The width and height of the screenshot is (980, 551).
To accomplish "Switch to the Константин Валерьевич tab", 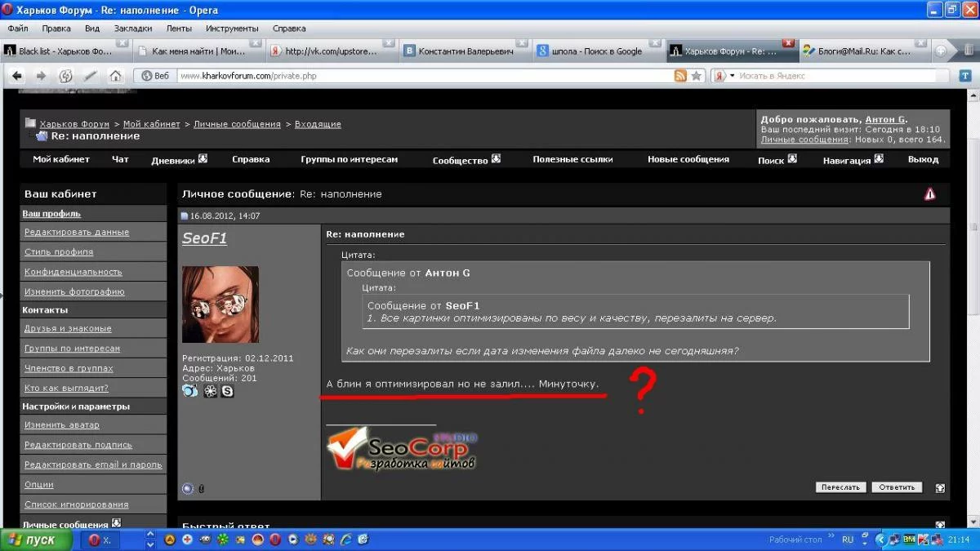I will [x=465, y=51].
